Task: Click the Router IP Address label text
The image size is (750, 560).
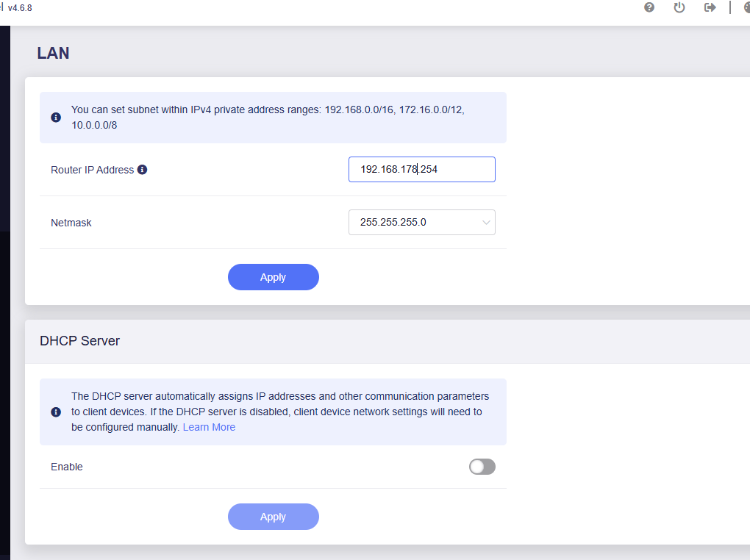Action: [x=92, y=170]
